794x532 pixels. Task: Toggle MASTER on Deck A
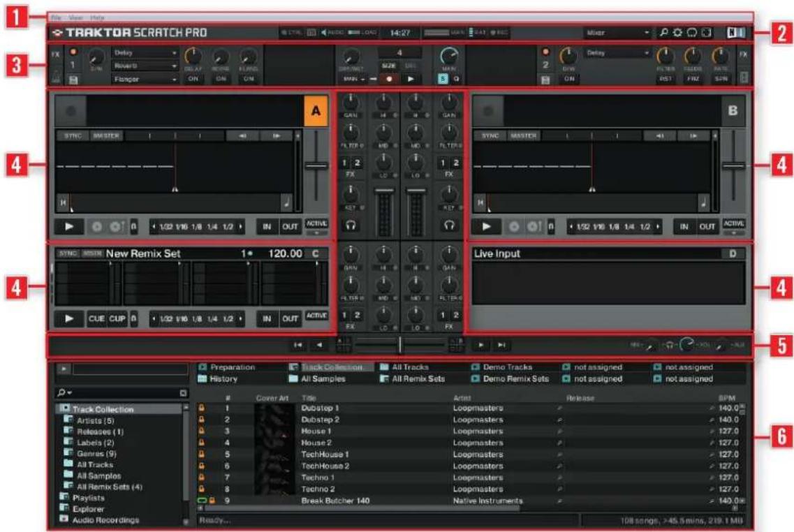click(106, 135)
